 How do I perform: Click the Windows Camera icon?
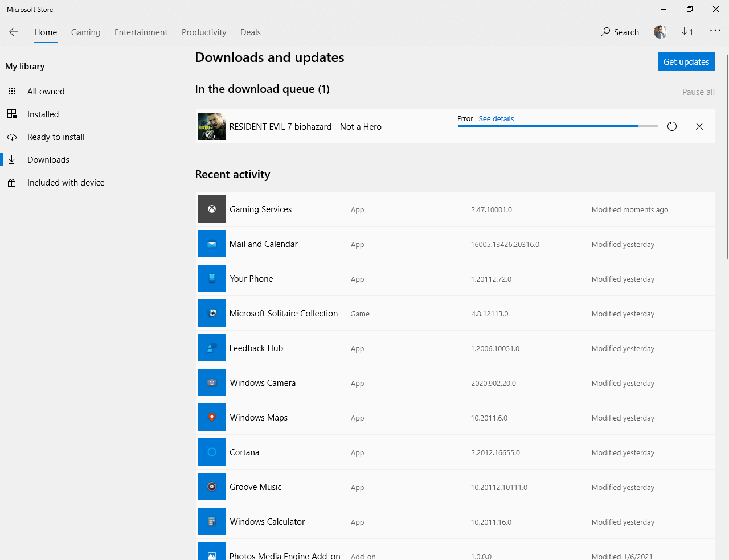tap(212, 382)
